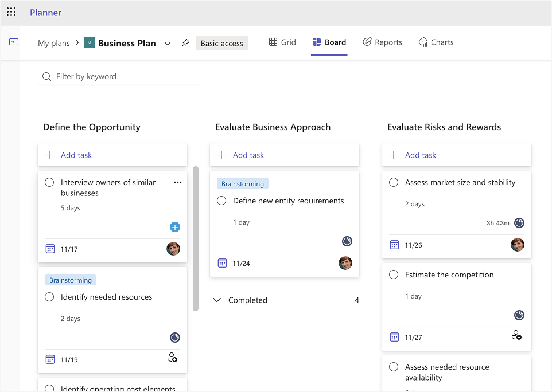
Task: Click the assign person icon on Estimate the competition
Action: point(516,335)
